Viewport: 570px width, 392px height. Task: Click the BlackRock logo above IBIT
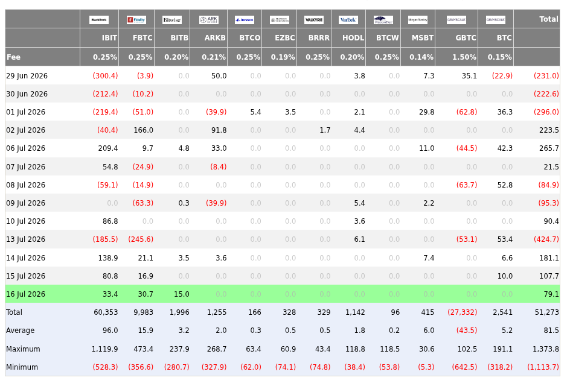pyautogui.click(x=99, y=19)
